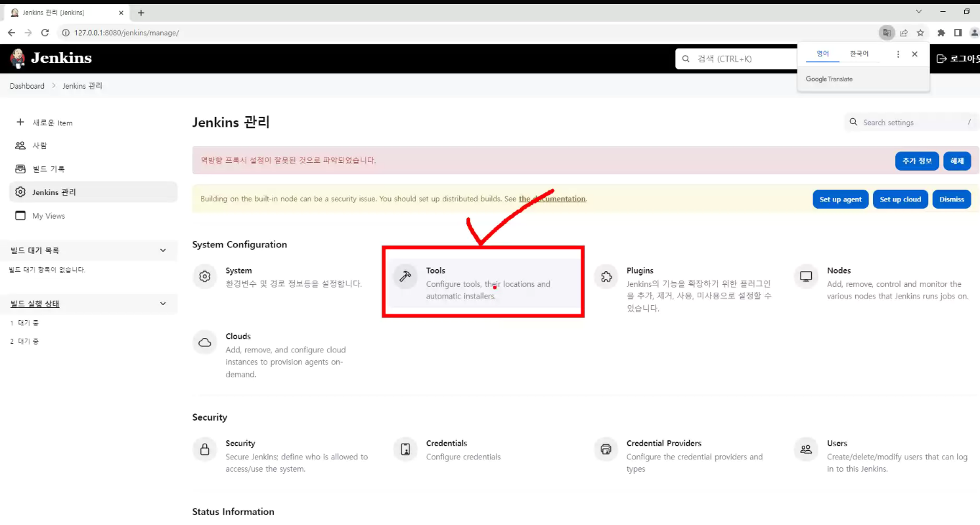Click the 빌드 대기 항목이 없습니다. text
This screenshot has height=525, width=980.
coord(47,270)
